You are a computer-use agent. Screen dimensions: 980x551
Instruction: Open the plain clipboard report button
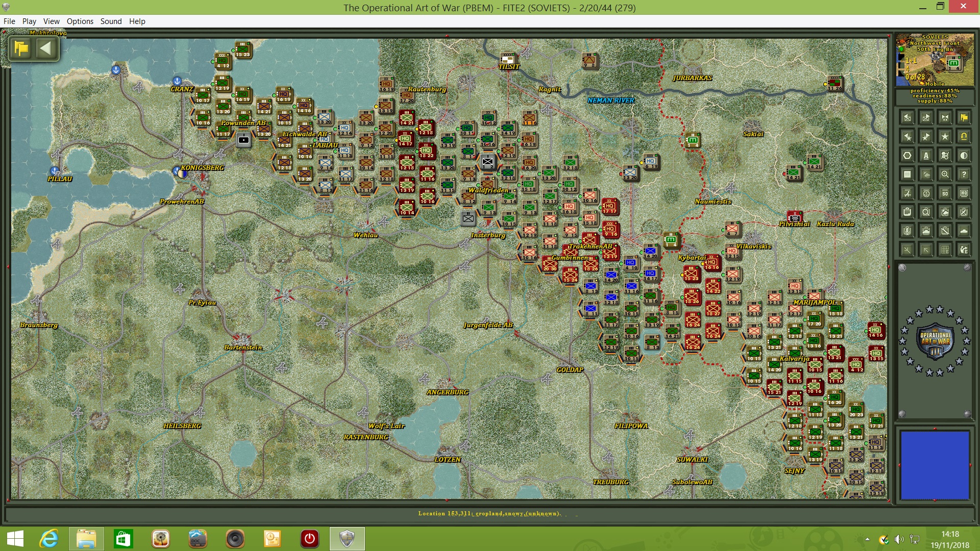[x=907, y=212]
